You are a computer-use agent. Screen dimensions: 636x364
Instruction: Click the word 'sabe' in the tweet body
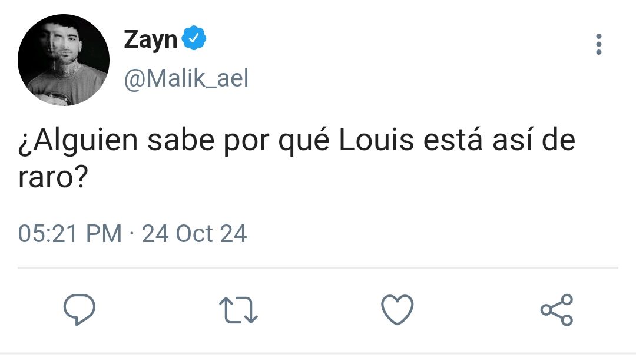click(181, 140)
